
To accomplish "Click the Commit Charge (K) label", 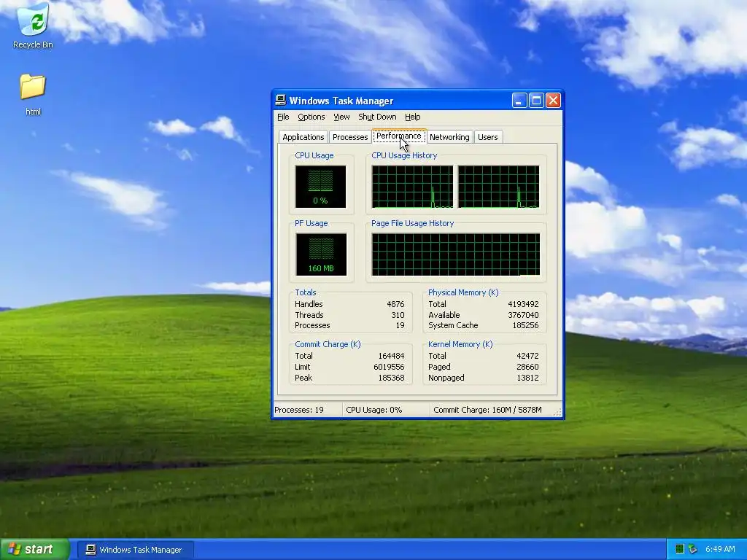I will tap(328, 344).
